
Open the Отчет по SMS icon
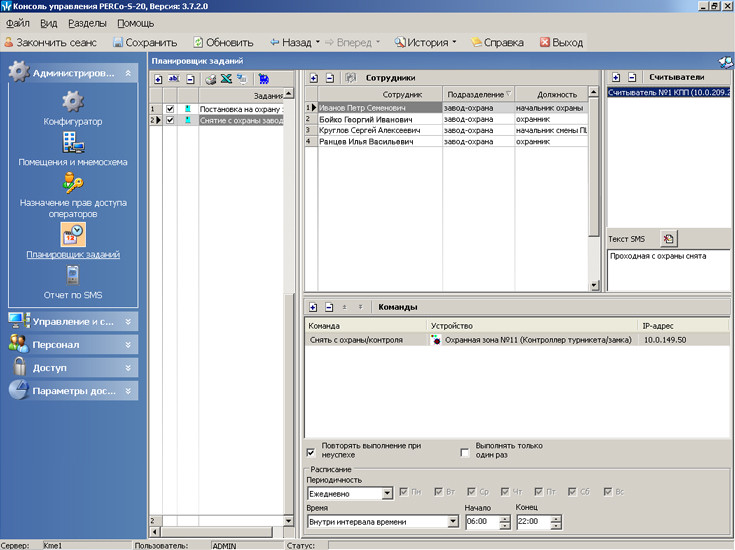coord(73,275)
